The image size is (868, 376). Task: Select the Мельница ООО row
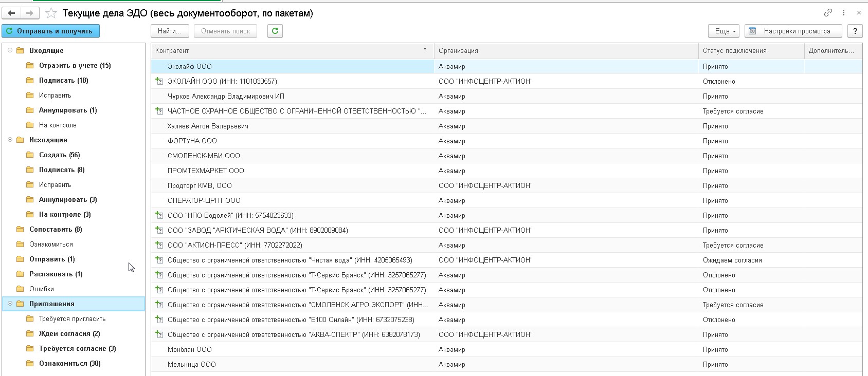click(507, 364)
